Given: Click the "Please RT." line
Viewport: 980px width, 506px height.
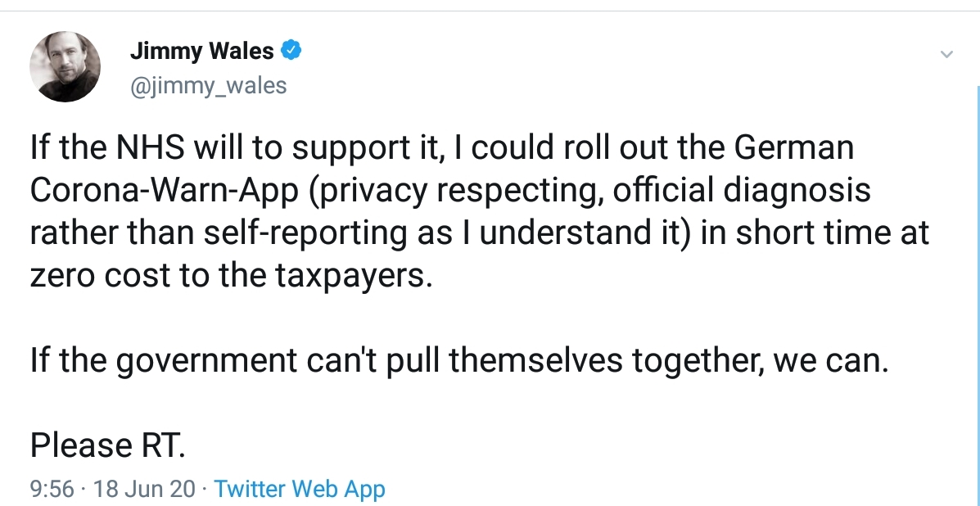Looking at the screenshot, I should [x=107, y=445].
